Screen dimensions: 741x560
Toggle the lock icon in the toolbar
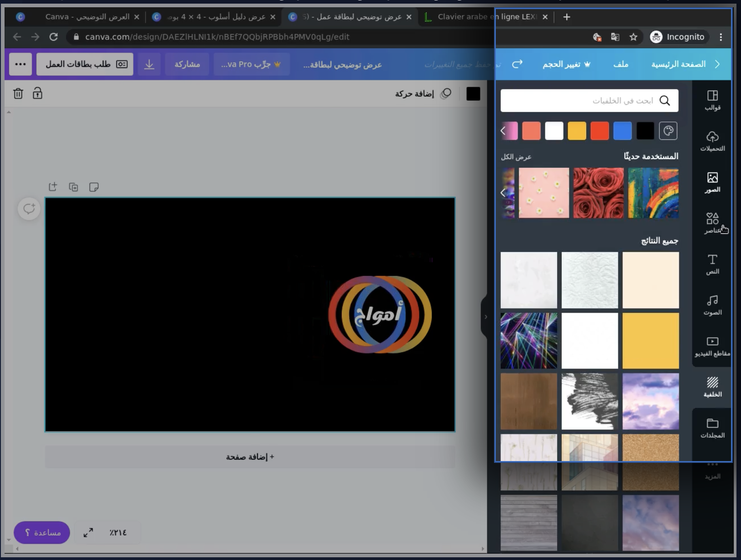click(37, 93)
